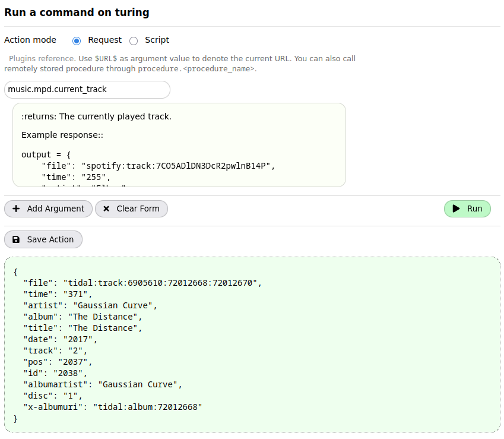
Task: Click the plus icon on Add Argument
Action: tap(16, 209)
